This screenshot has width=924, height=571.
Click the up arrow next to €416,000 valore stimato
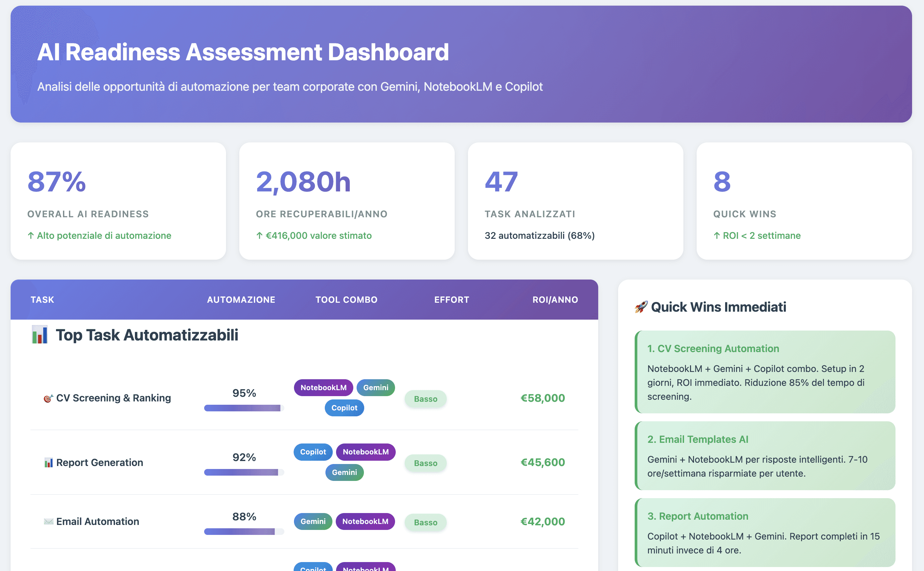(x=259, y=235)
